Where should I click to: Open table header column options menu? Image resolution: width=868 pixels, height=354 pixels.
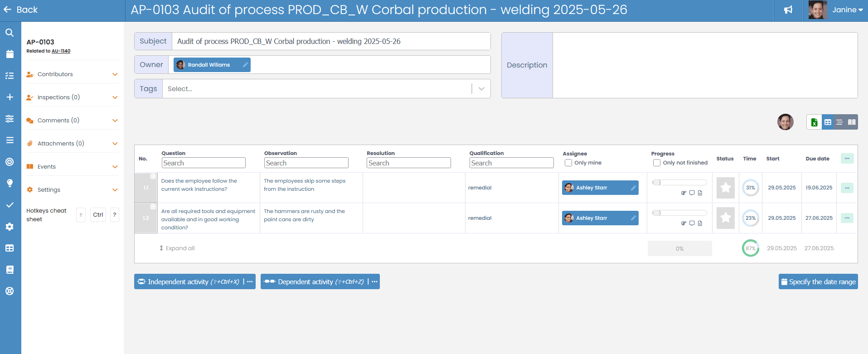pyautogui.click(x=847, y=158)
